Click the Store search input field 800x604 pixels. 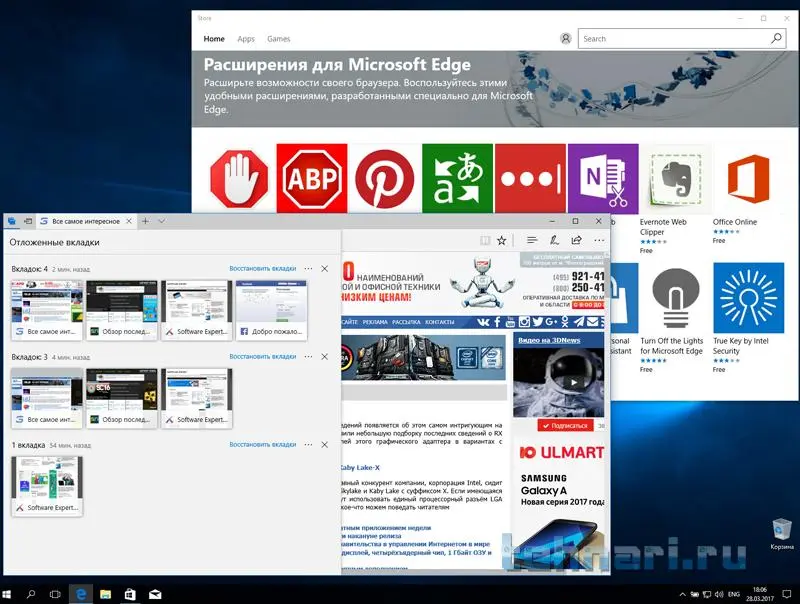(x=673, y=39)
